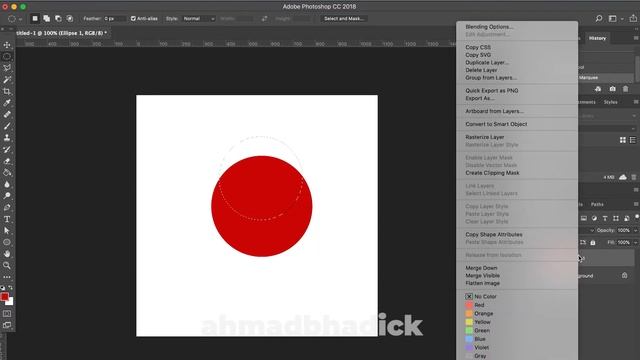The image size is (640, 360).
Task: Create new snapshot camera icon in History
Action: coord(612,89)
